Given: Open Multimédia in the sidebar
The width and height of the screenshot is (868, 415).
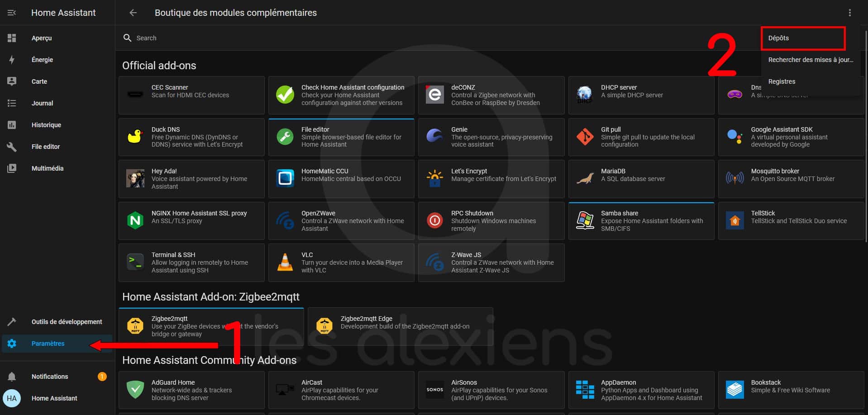Looking at the screenshot, I should click(x=57, y=168).
